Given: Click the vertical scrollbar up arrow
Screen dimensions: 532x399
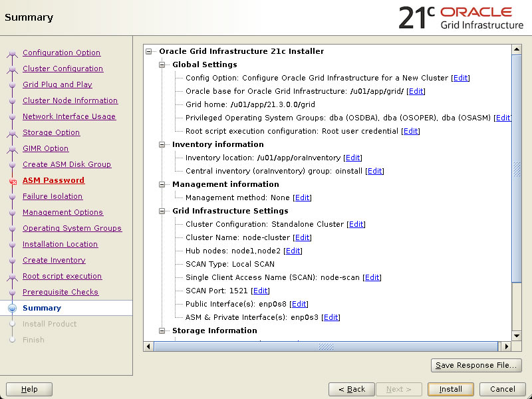Looking at the screenshot, I should (517, 50).
